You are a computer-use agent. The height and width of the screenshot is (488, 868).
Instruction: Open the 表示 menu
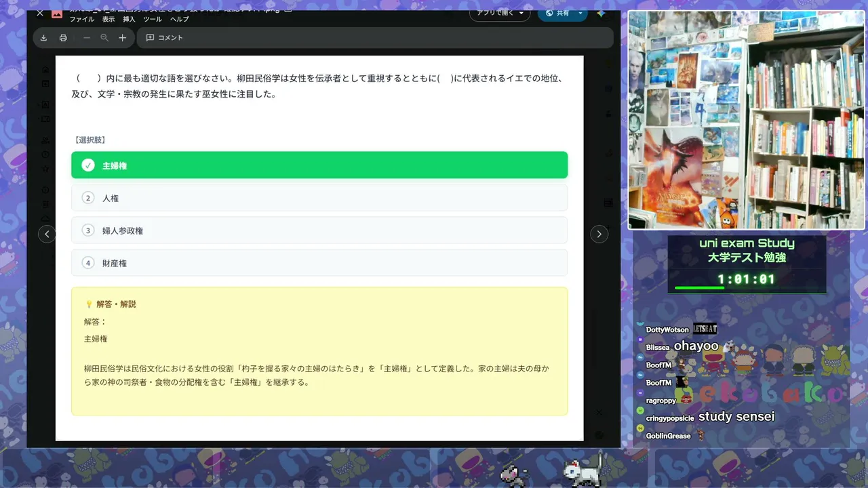[x=108, y=20]
